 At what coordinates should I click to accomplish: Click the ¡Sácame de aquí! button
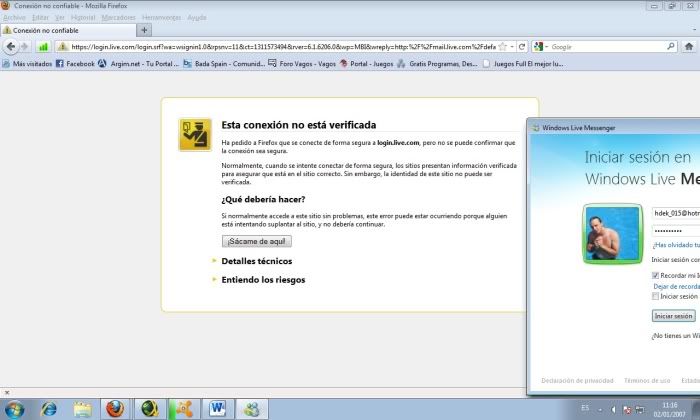pyautogui.click(x=257, y=241)
